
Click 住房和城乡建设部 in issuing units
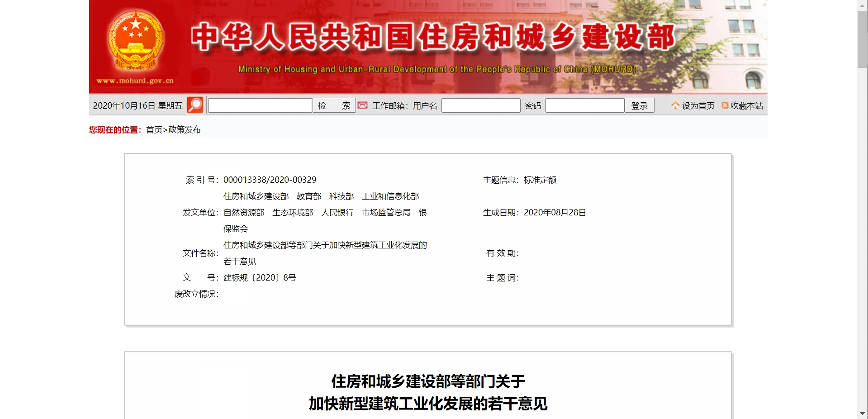click(256, 196)
